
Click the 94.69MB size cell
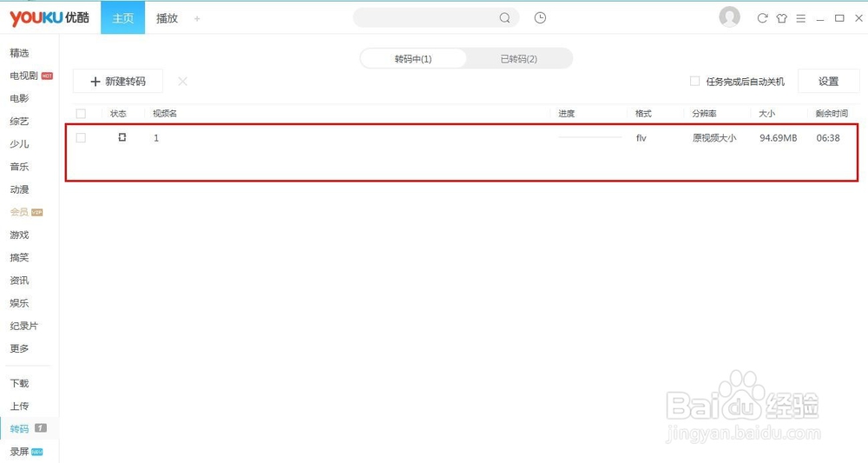779,138
